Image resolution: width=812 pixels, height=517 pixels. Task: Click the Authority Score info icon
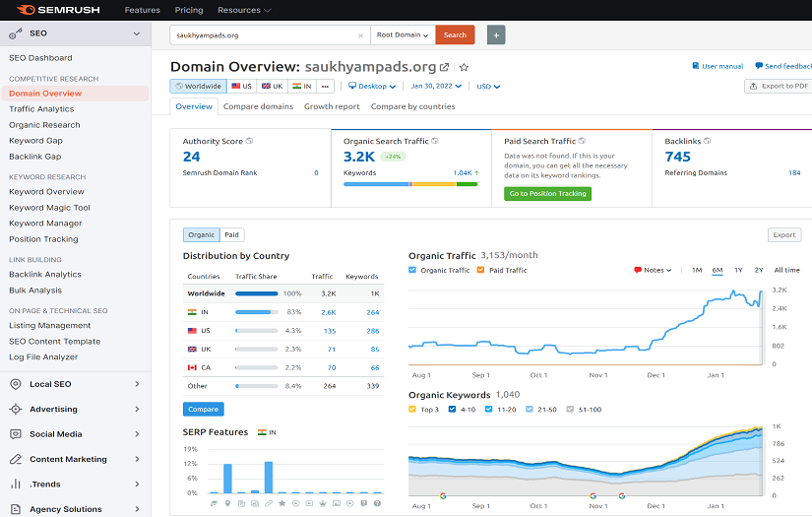[249, 141]
